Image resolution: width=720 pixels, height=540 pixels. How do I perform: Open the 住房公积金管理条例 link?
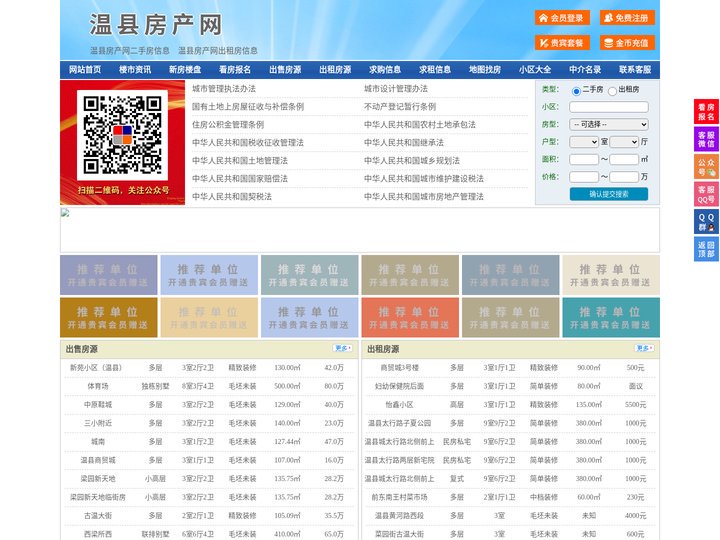click(x=228, y=124)
